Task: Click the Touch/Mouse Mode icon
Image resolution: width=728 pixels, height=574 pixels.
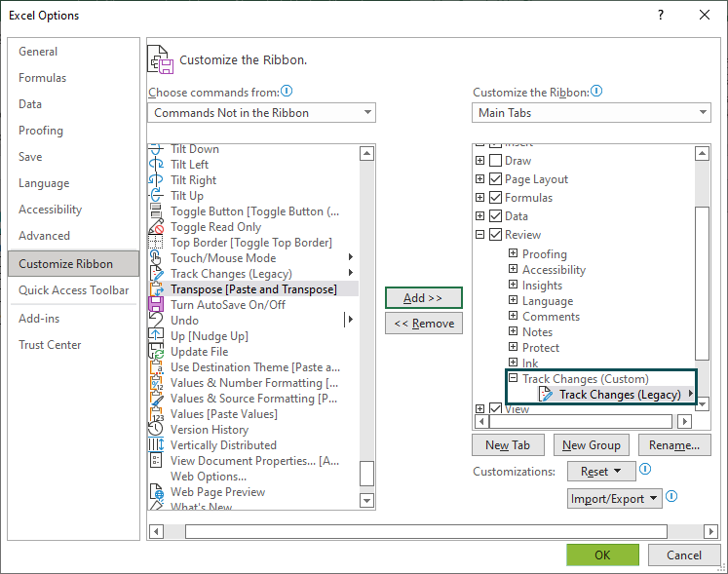Action: click(156, 257)
